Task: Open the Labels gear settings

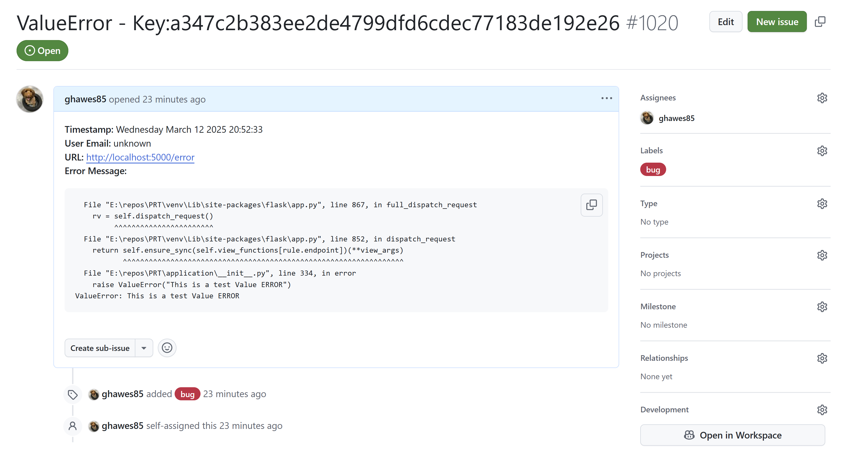Action: tap(822, 151)
